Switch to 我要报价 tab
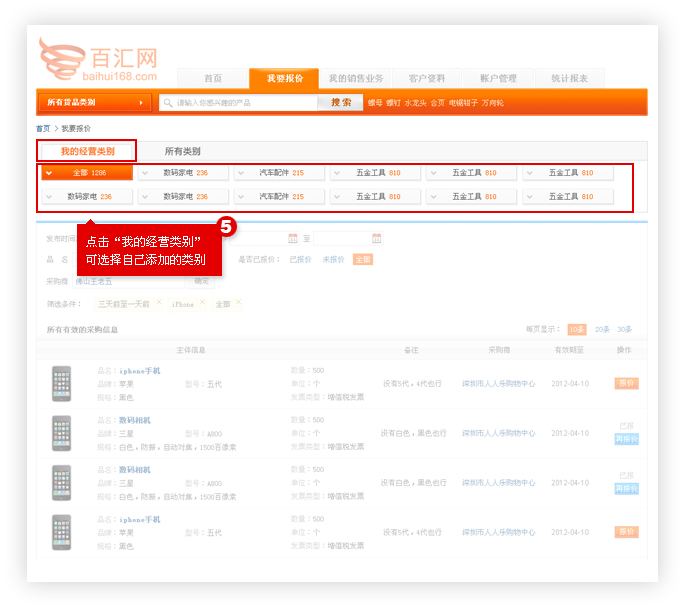 point(285,78)
